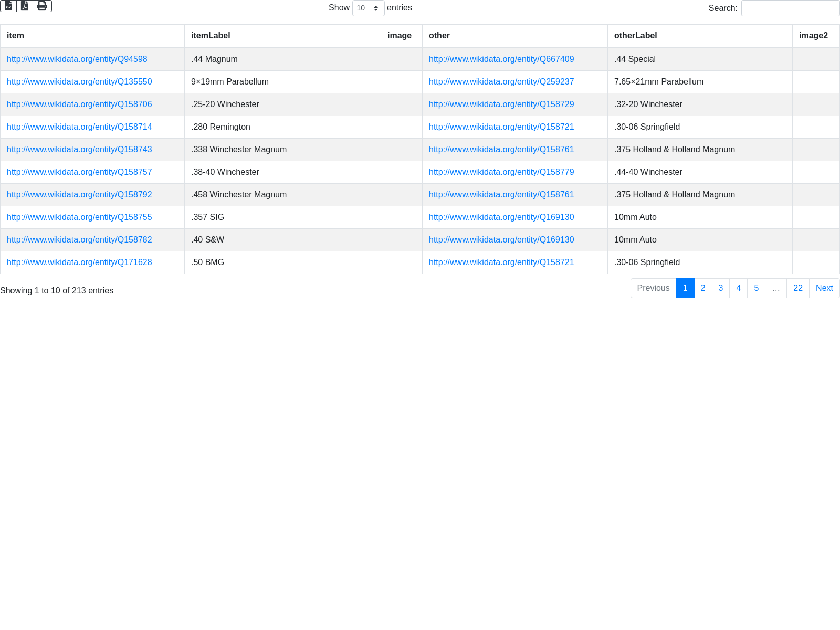
Task: Click the Next page button
Action: (x=824, y=288)
